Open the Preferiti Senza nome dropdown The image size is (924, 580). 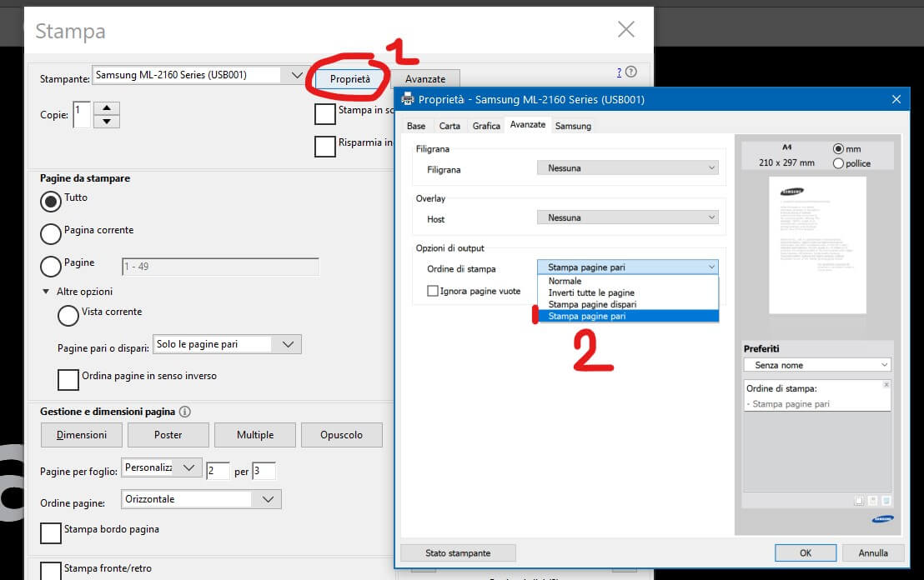(817, 365)
